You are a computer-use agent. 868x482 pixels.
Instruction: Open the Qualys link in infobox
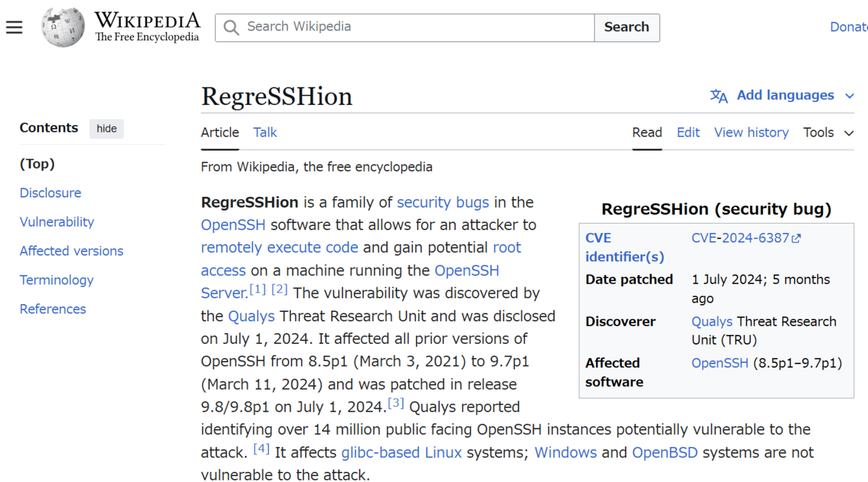pos(712,321)
